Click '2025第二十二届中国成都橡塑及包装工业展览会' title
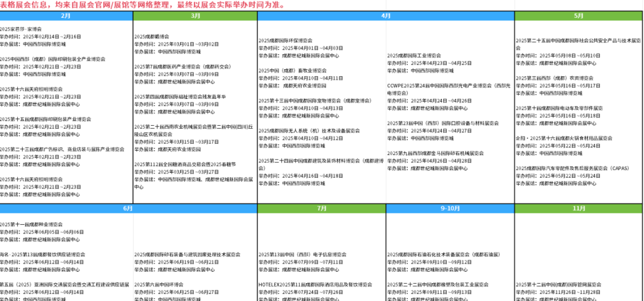This screenshot has width=644, height=301. point(438,284)
